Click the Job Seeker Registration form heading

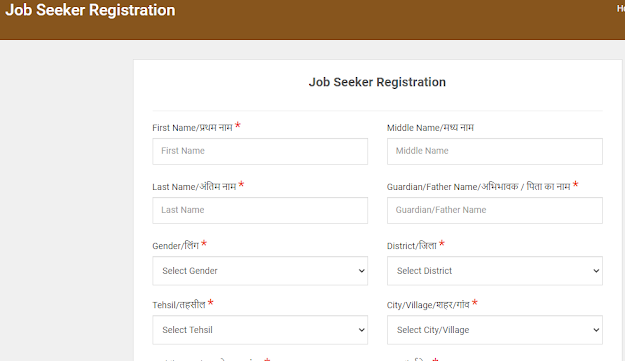[x=377, y=82]
